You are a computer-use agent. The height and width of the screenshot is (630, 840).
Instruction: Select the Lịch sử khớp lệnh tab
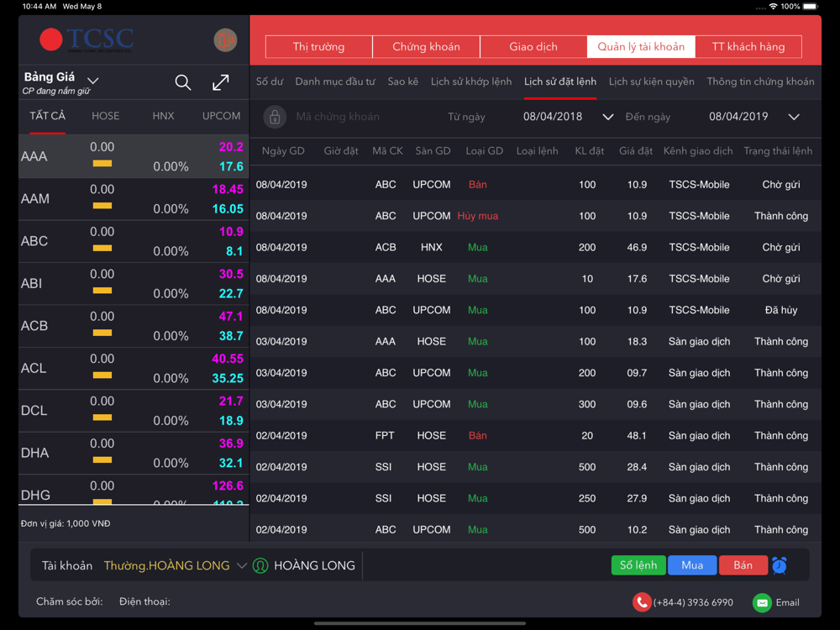coord(470,81)
